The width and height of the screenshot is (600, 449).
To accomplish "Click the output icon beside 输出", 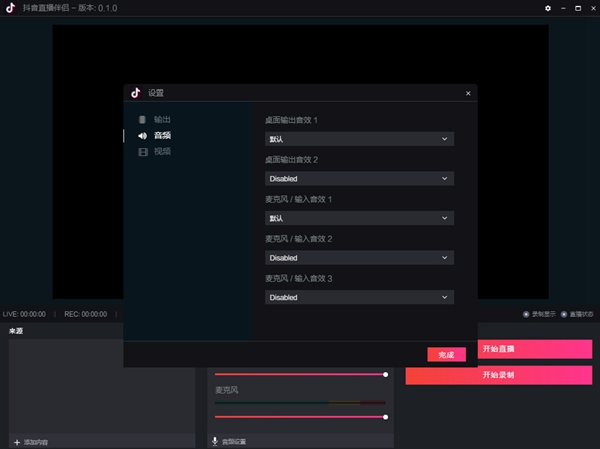I will 142,119.
